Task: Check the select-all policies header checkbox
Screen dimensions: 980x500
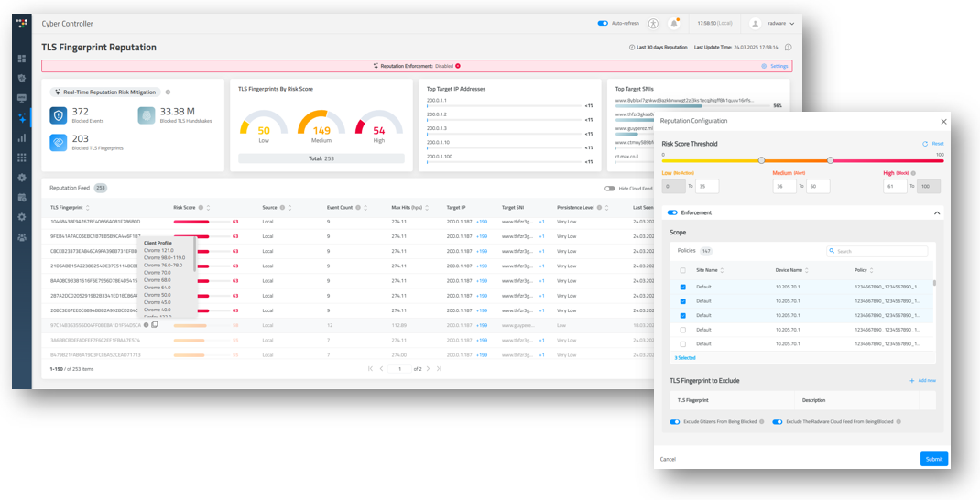Action: [682, 270]
